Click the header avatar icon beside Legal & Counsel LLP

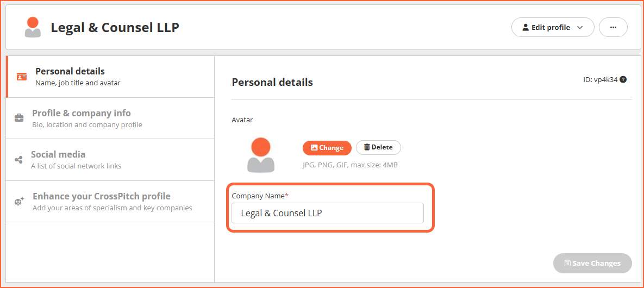click(33, 28)
